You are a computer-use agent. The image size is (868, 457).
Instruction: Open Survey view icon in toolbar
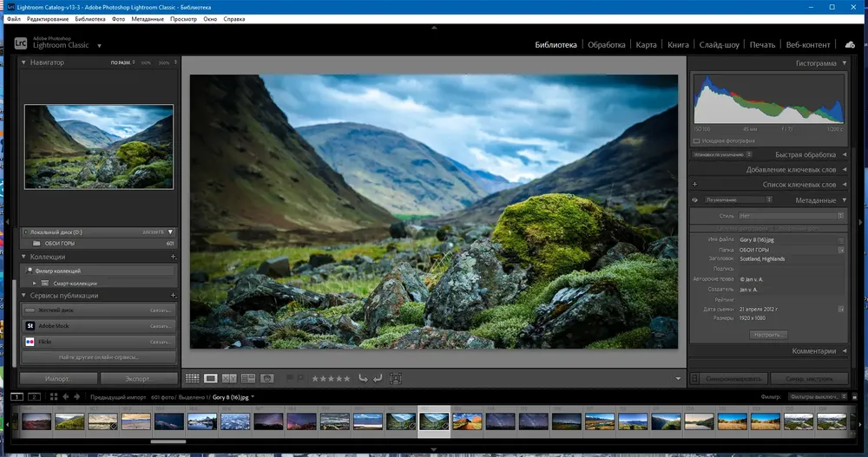tap(248, 378)
